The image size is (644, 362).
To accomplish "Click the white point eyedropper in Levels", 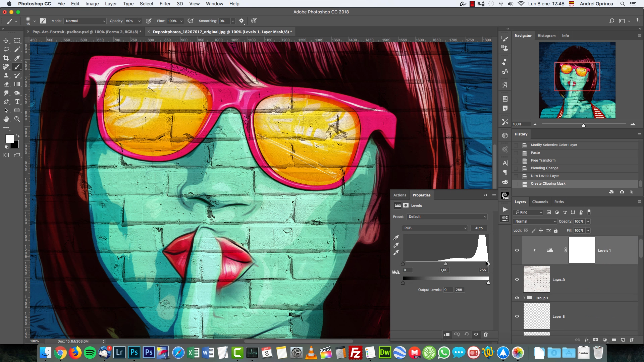I will (396, 252).
